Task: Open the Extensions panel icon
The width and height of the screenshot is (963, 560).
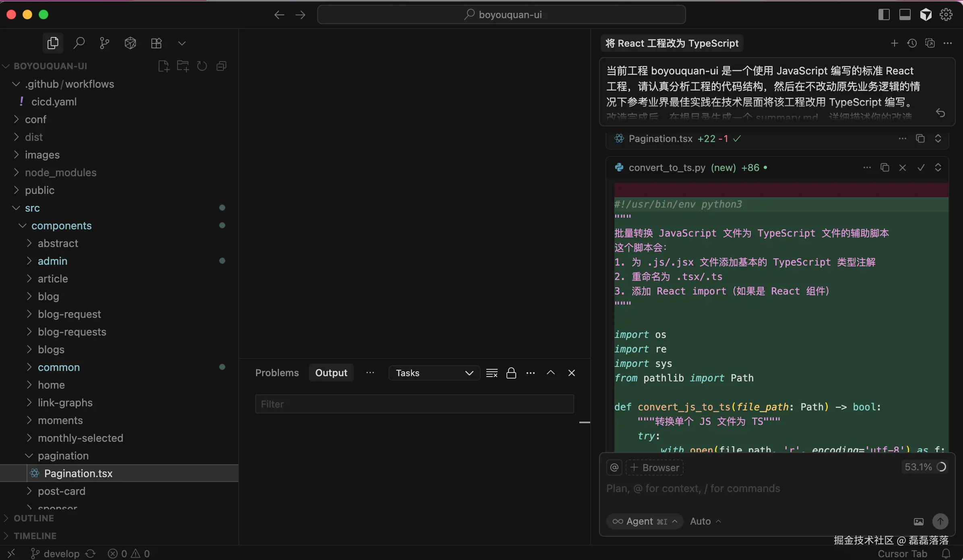Action: (x=157, y=43)
